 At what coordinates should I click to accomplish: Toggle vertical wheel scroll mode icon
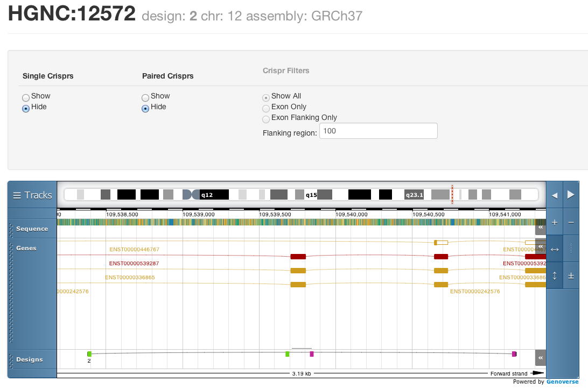pos(555,275)
